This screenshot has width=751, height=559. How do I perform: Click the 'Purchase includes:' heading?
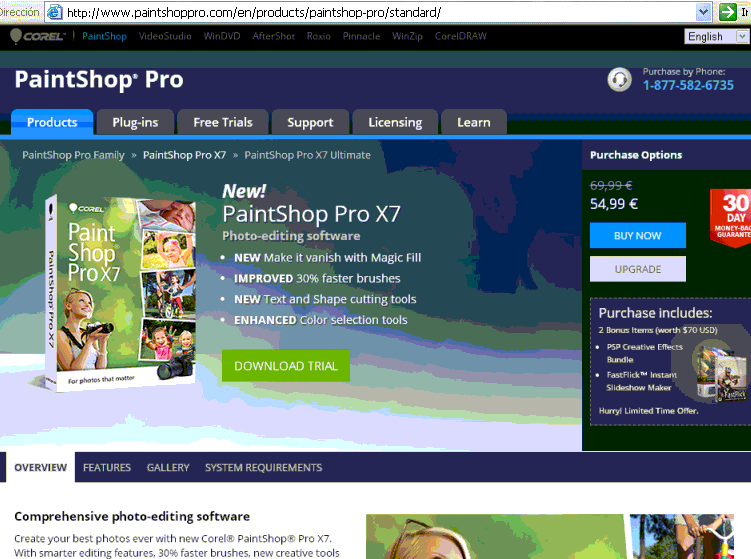(x=655, y=313)
